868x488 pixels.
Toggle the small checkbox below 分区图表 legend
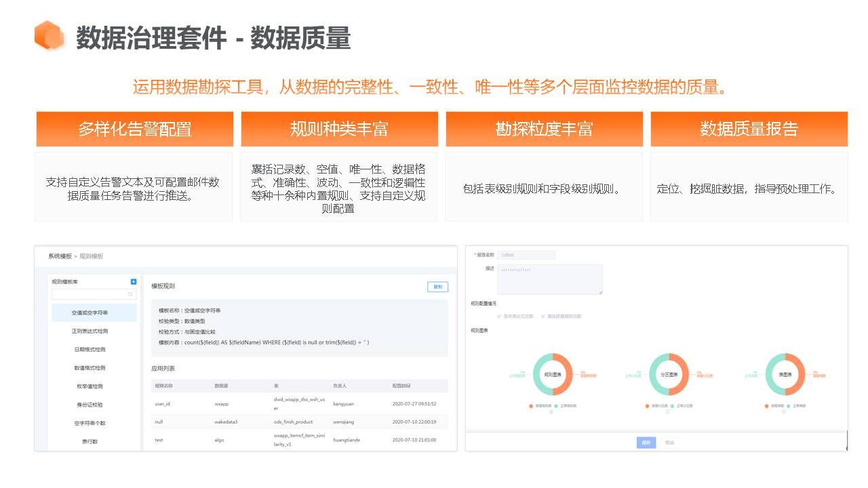(669, 411)
